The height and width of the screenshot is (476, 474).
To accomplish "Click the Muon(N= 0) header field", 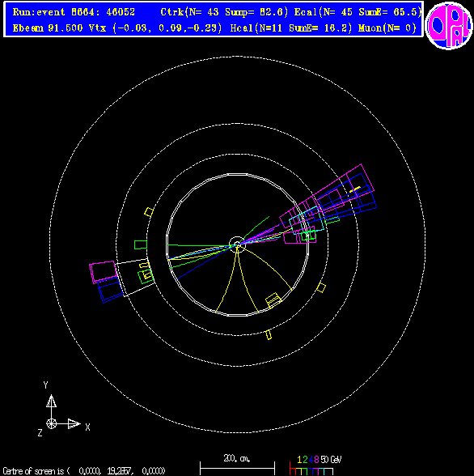I will [387, 28].
